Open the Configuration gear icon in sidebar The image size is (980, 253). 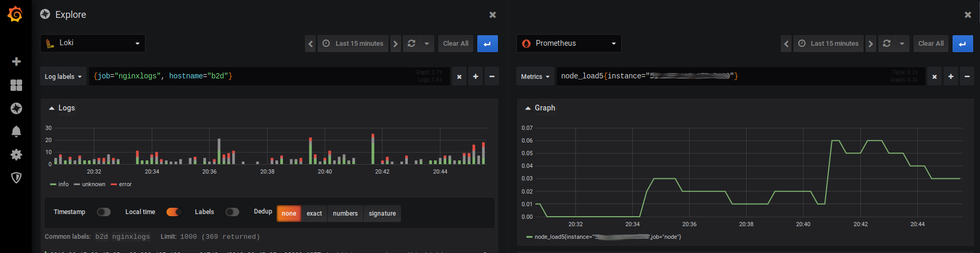pyautogui.click(x=16, y=155)
